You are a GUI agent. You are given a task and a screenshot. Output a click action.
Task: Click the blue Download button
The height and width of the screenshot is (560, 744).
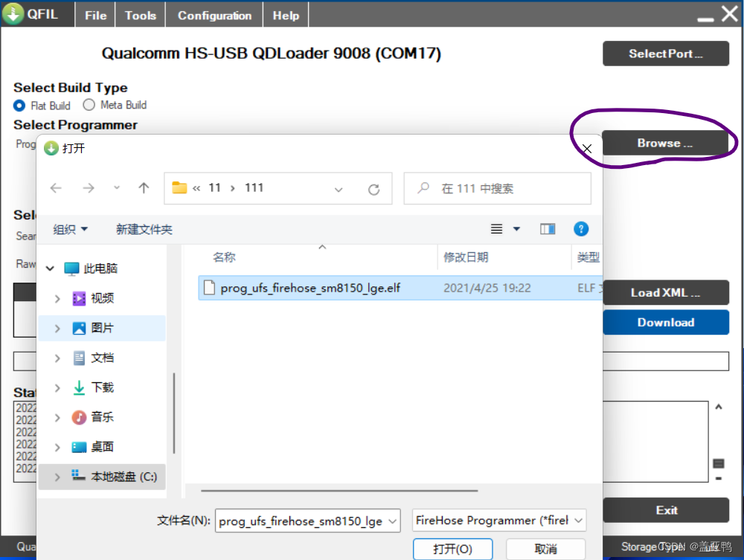[666, 323]
